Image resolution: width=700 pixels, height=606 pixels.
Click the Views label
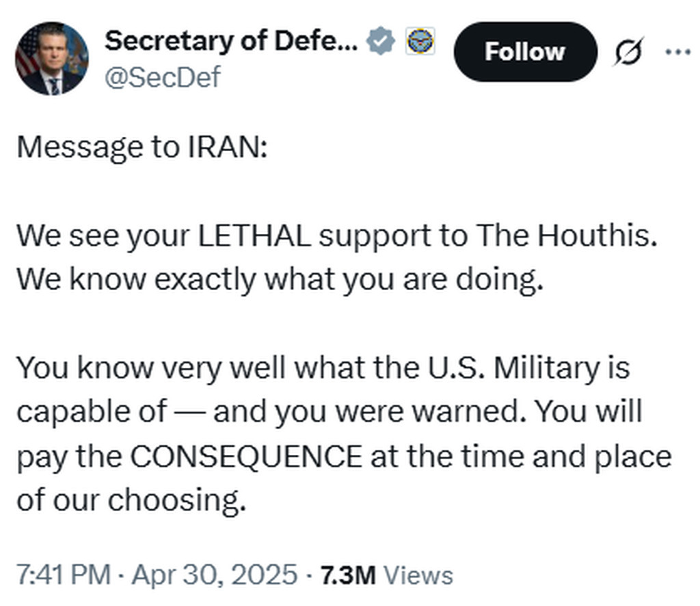417,575
